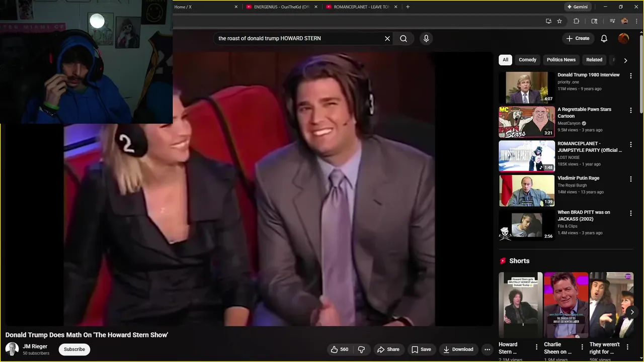Click Create button on YouTube
The height and width of the screenshot is (362, 644).
point(578,38)
